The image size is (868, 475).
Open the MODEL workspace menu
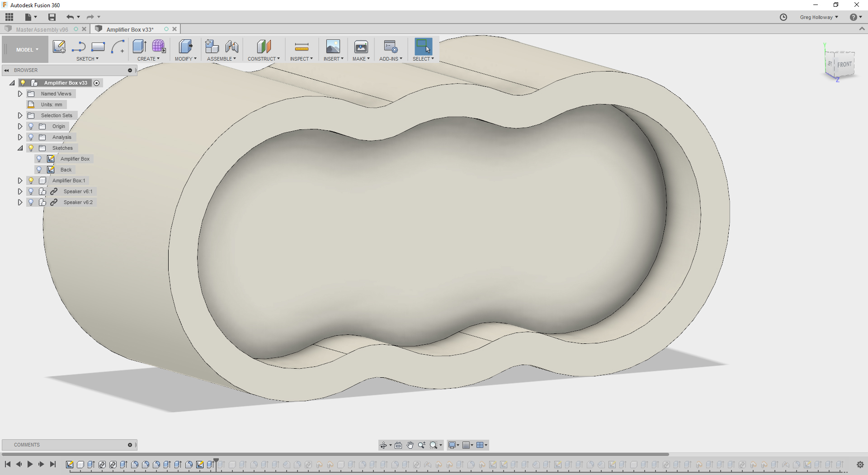tap(25, 49)
